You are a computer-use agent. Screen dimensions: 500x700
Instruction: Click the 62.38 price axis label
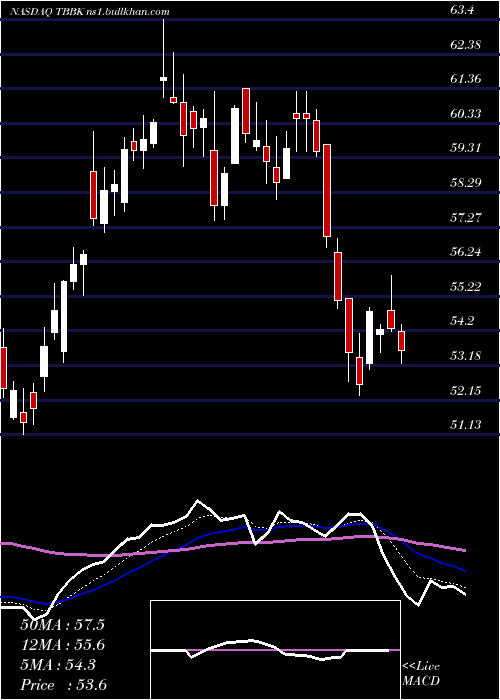466,44
